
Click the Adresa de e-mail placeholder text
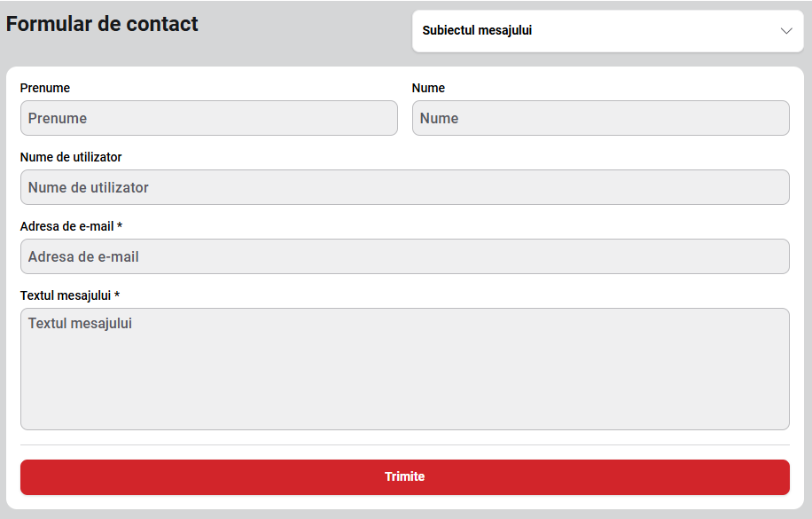[x=83, y=256]
